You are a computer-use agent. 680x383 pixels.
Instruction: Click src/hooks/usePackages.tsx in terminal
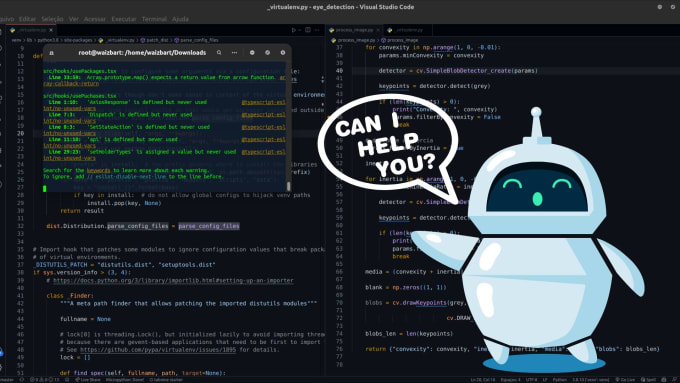80,71
